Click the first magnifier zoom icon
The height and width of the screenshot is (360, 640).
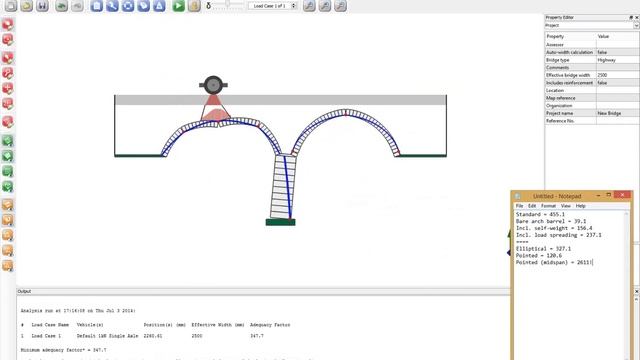[309, 5]
